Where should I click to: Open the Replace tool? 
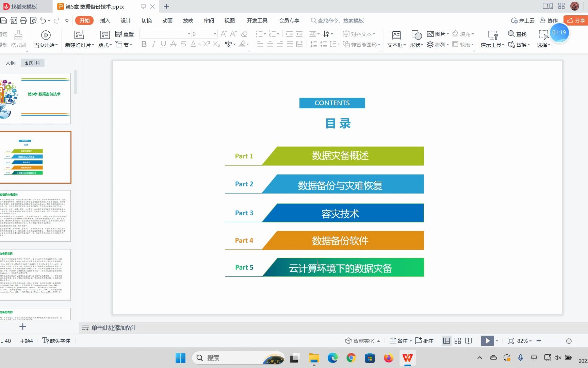coord(519,45)
